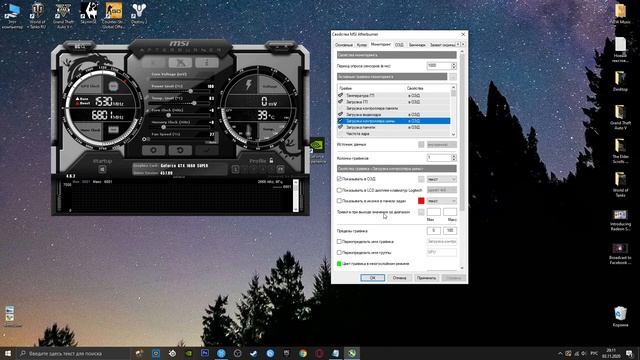Click OK button in properties dialog
Viewport: 640px width, 360px height.
click(x=373, y=278)
